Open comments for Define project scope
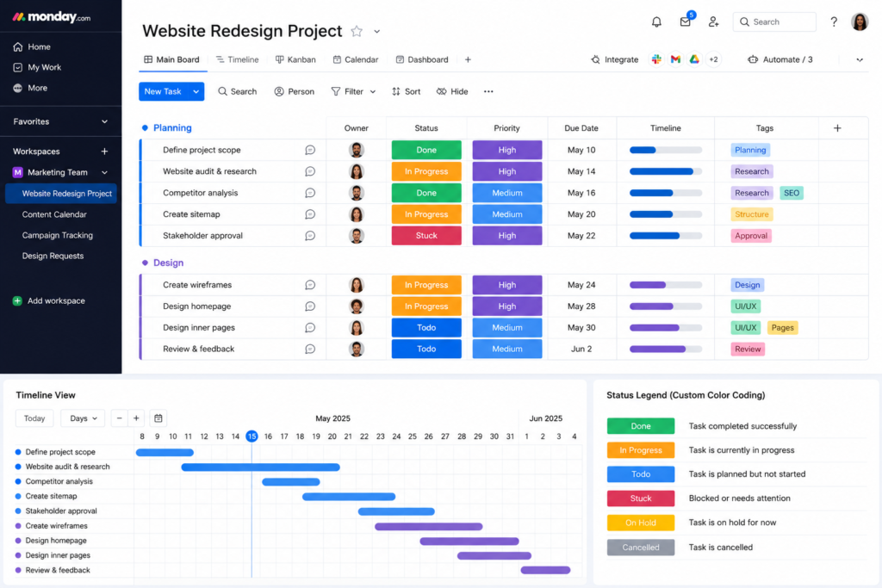This screenshot has width=882, height=588. [x=310, y=150]
